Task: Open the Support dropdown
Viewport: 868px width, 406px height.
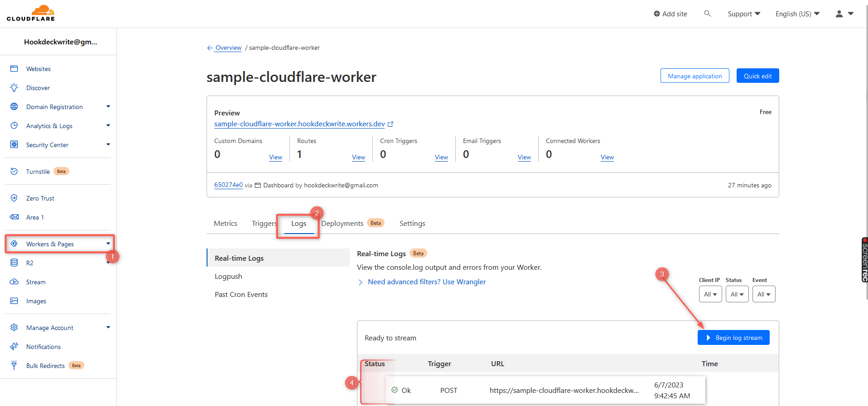Action: pyautogui.click(x=744, y=14)
